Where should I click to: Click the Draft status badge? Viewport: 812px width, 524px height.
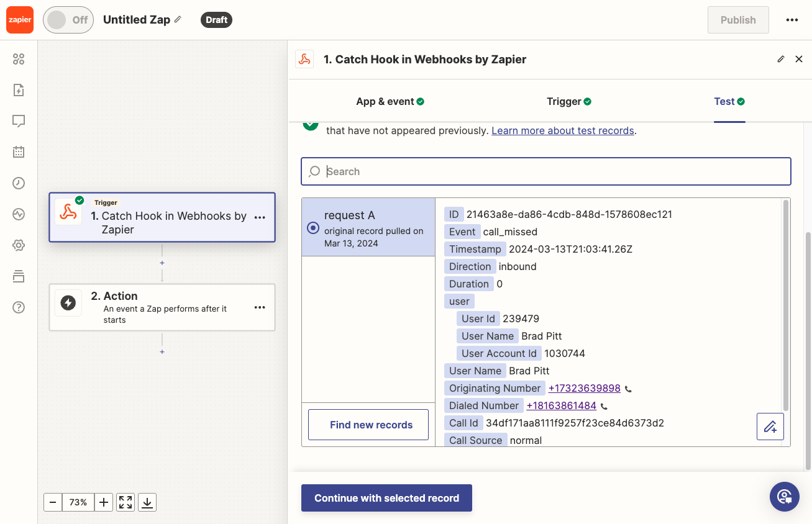point(216,20)
